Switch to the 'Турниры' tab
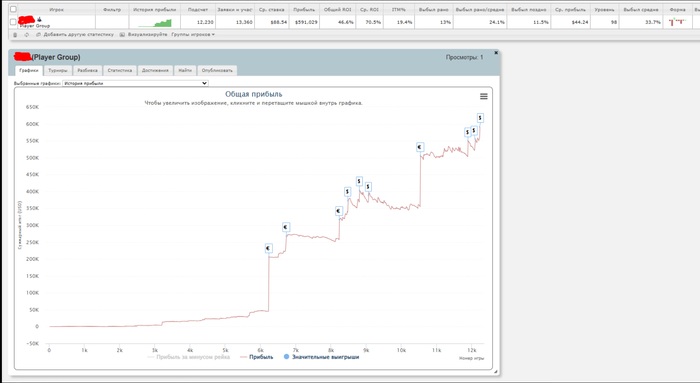Image resolution: width=700 pixels, height=383 pixels. [x=58, y=71]
